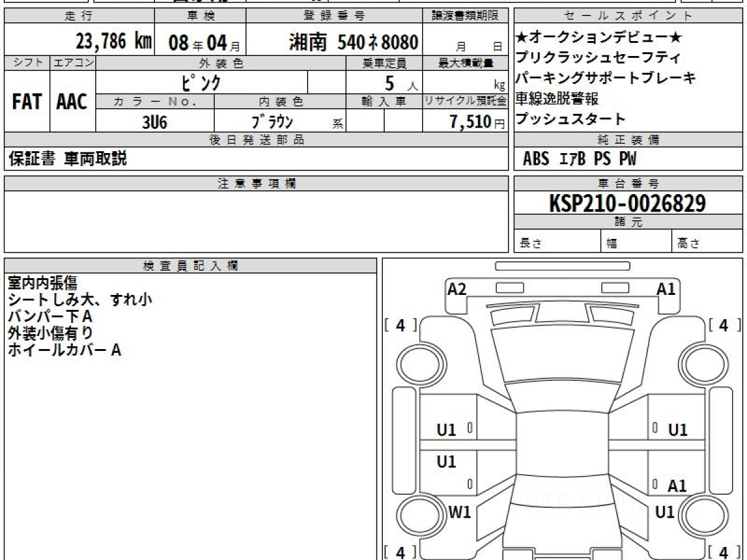Select the 外装小傷有り note
Viewport: 747px width, 560px height.
[50, 334]
